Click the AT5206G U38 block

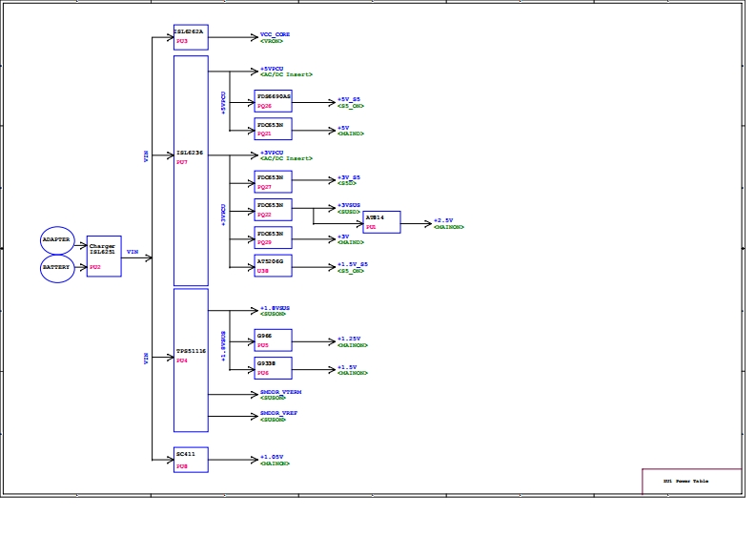(x=274, y=265)
